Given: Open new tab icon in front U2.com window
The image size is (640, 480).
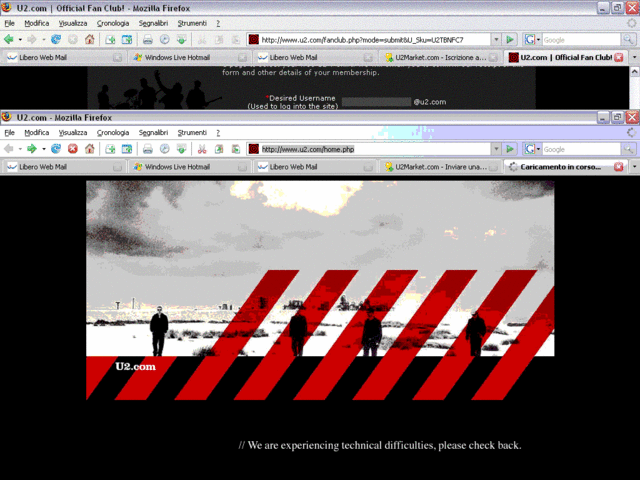Looking at the screenshot, I should pos(110,149).
